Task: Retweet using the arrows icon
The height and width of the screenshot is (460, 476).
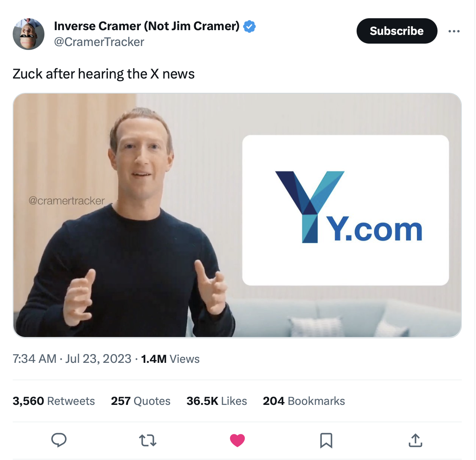Action: [148, 440]
